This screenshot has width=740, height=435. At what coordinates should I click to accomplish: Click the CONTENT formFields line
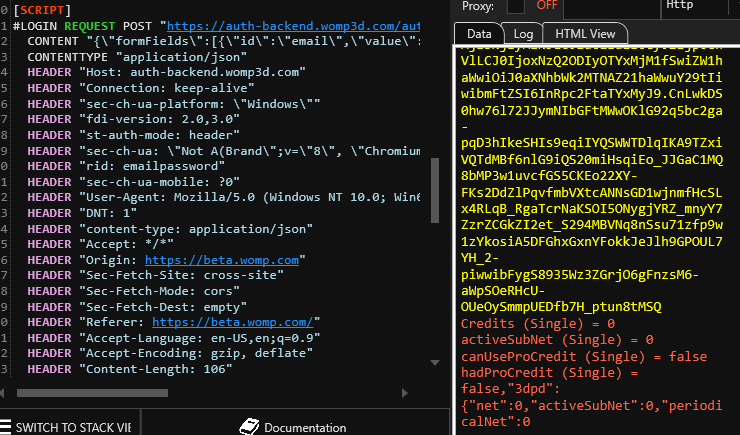(x=223, y=41)
